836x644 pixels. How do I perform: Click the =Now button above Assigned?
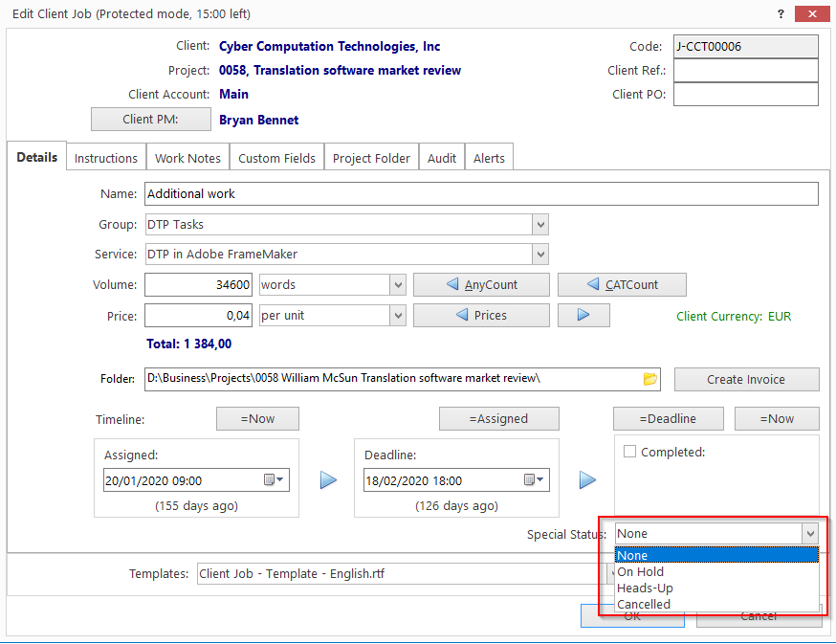click(x=257, y=419)
